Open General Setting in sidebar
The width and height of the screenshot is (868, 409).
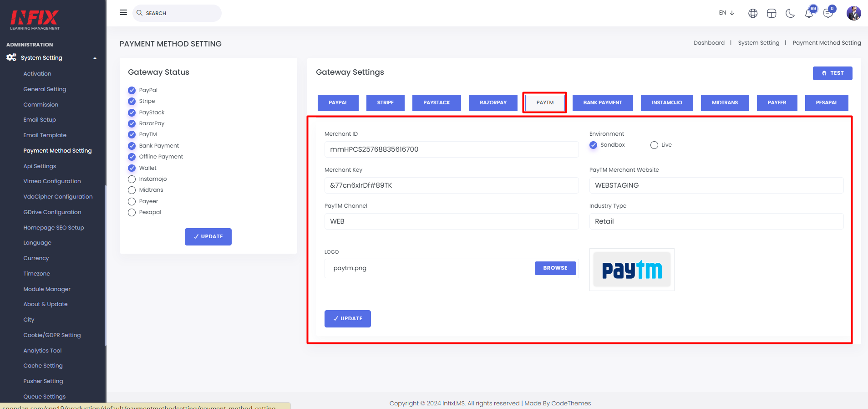click(x=45, y=89)
